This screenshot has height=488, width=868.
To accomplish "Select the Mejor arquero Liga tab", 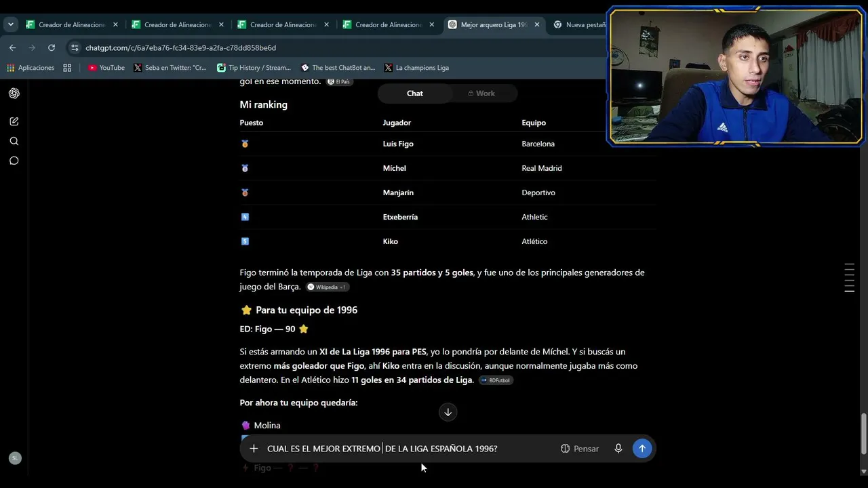I will (x=494, y=25).
